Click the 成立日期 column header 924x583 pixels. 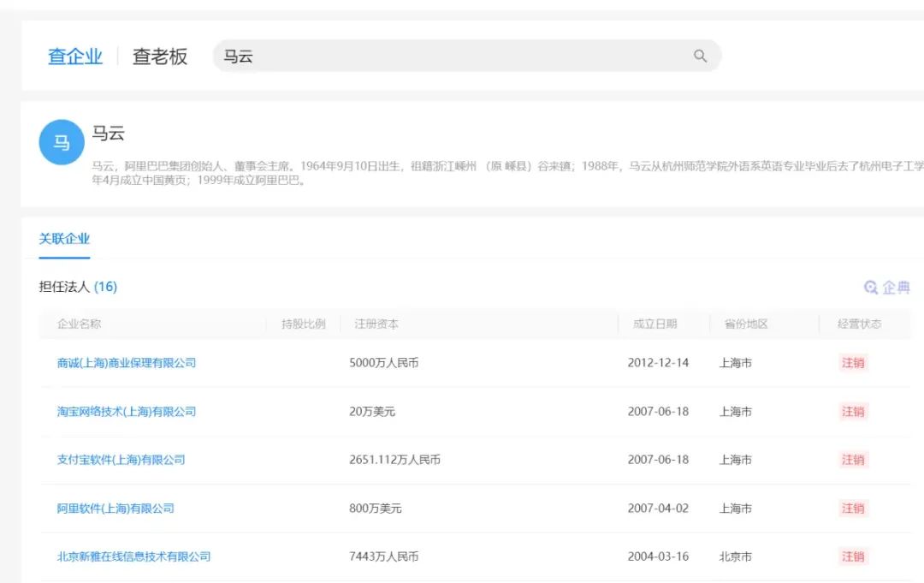pos(654,324)
